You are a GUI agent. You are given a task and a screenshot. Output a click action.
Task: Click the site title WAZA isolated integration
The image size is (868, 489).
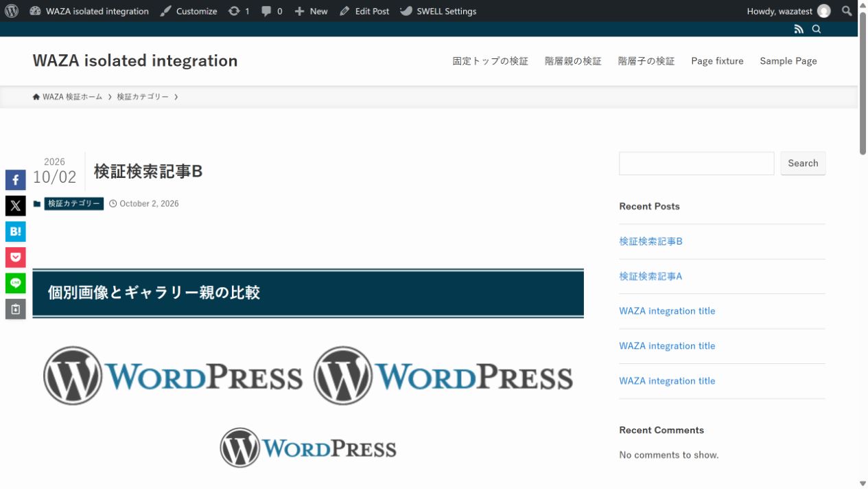[x=135, y=60]
